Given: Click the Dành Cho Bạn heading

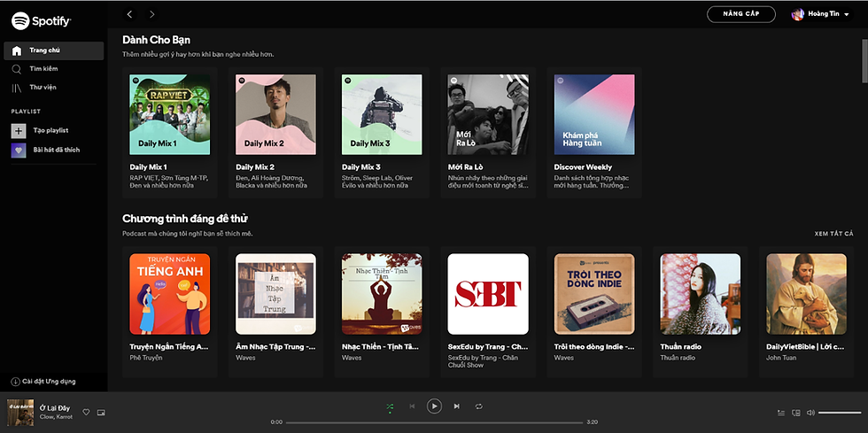Looking at the screenshot, I should (157, 40).
